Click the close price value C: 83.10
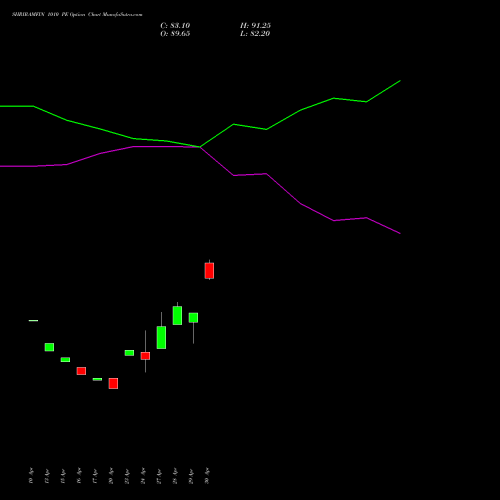Screen dimensions: 500x500 click(175, 26)
